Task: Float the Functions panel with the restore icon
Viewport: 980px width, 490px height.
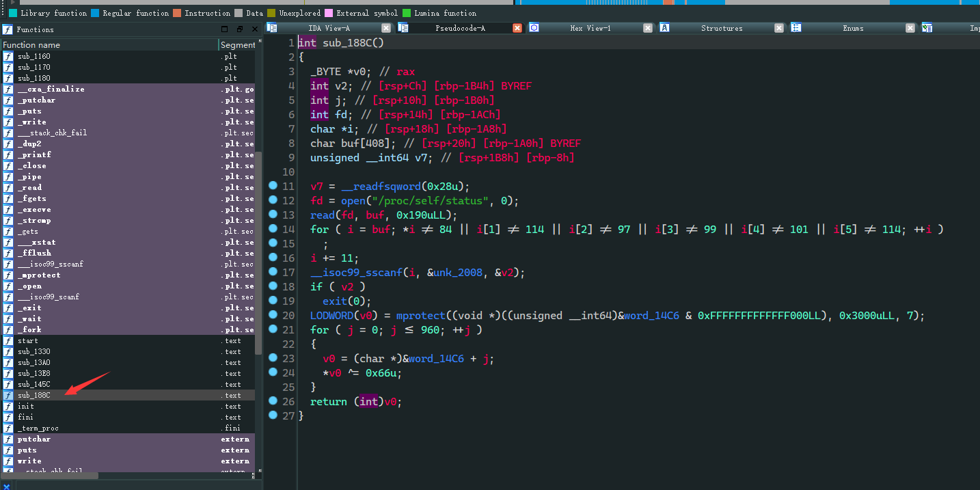Action: coord(240,29)
